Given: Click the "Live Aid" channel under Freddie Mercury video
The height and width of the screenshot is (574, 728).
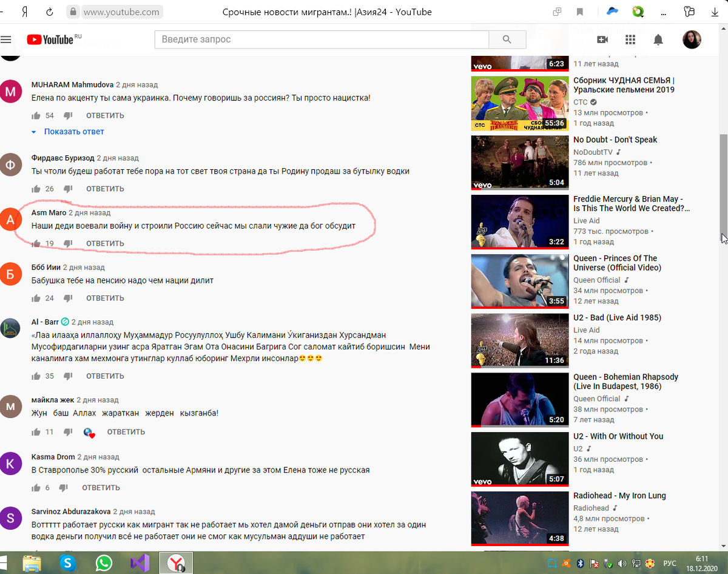Looking at the screenshot, I should coord(586,221).
